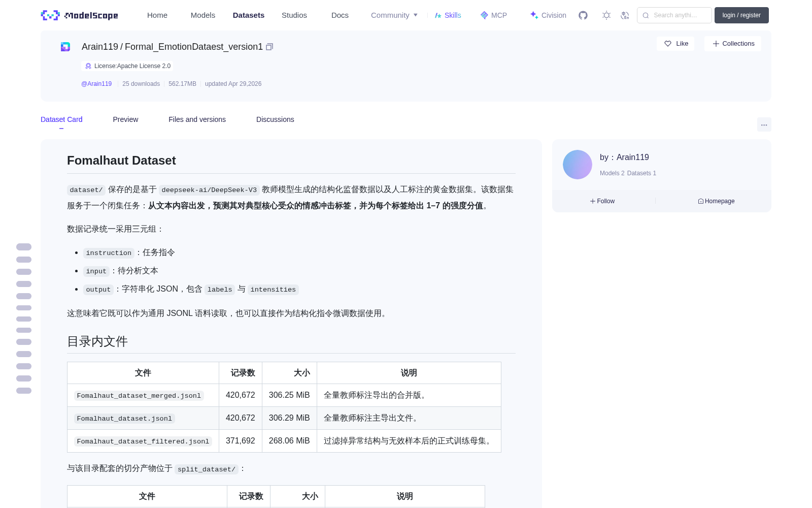
Task: Toggle the light/dark theme icon
Action: 606,15
